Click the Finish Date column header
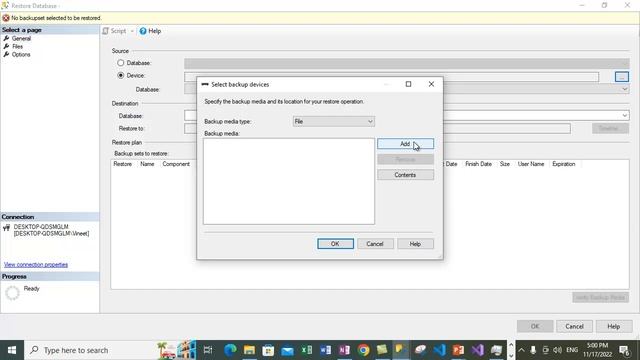The image size is (640, 360). [x=478, y=164]
